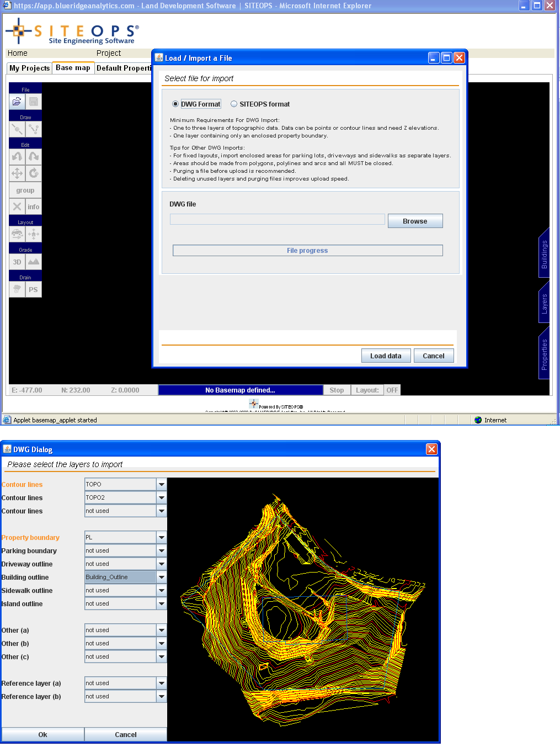Screen dimensions: 560x747
Task: Click Cancel in the DWG Dialog
Action: click(126, 734)
